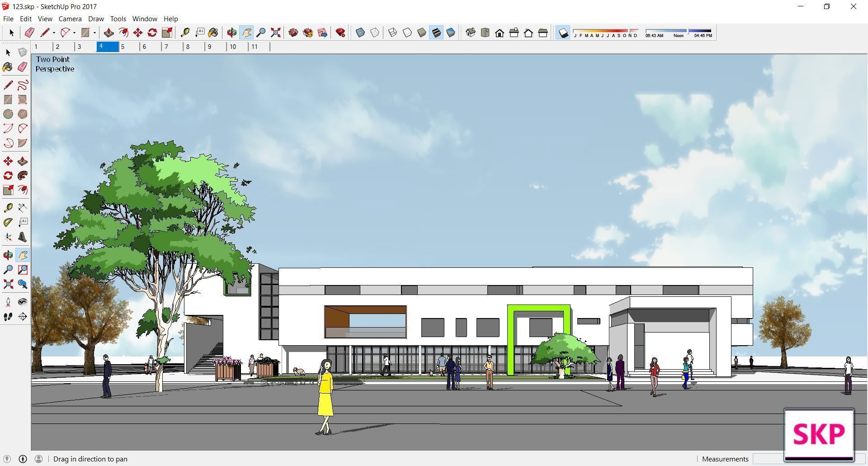Select the 3D Text tool in side toolbar
868x466 pixels.
(23, 237)
